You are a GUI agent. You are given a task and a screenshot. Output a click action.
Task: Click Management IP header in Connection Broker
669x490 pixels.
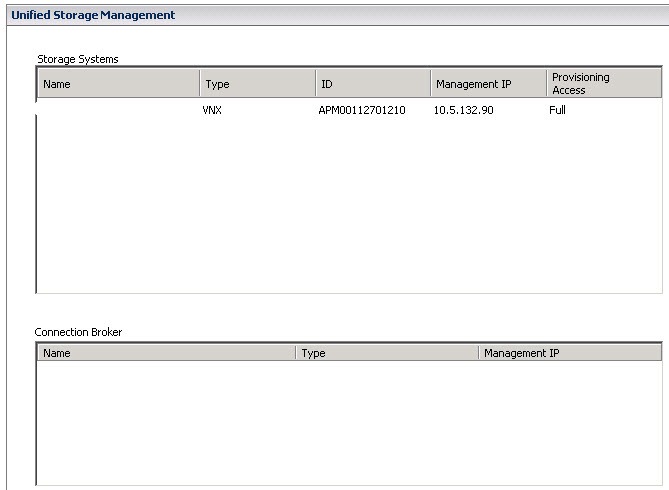click(568, 353)
